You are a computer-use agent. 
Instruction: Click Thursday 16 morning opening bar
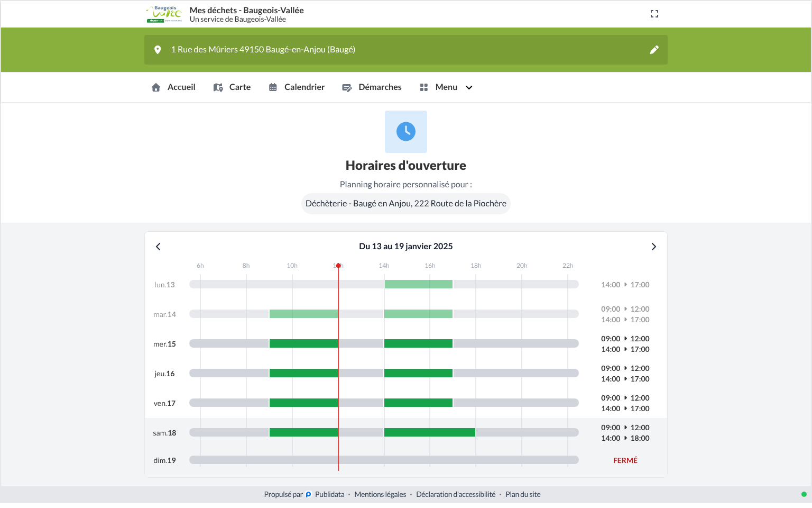(x=303, y=373)
